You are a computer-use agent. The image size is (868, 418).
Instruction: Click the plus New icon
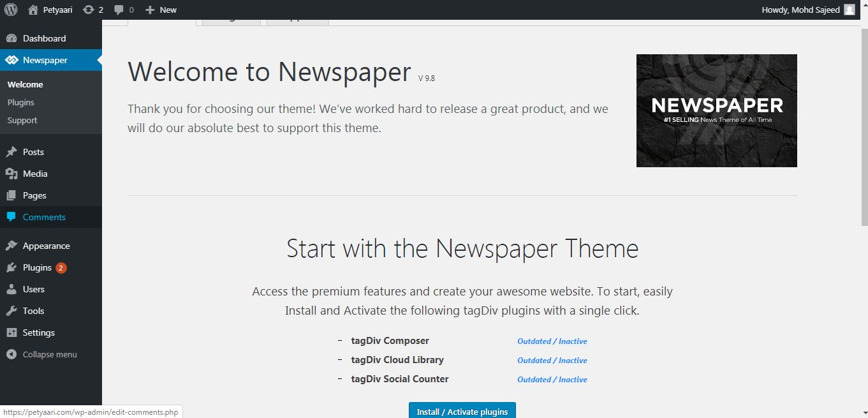coord(150,10)
